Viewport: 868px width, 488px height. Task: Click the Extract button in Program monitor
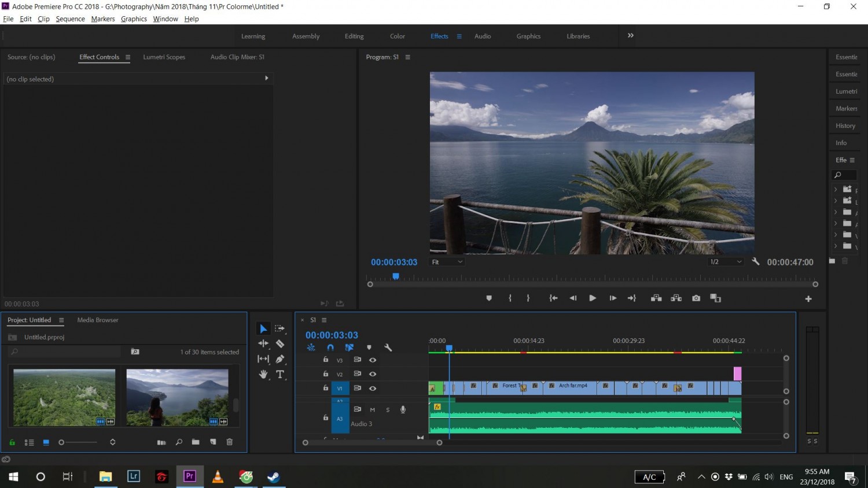tap(676, 298)
